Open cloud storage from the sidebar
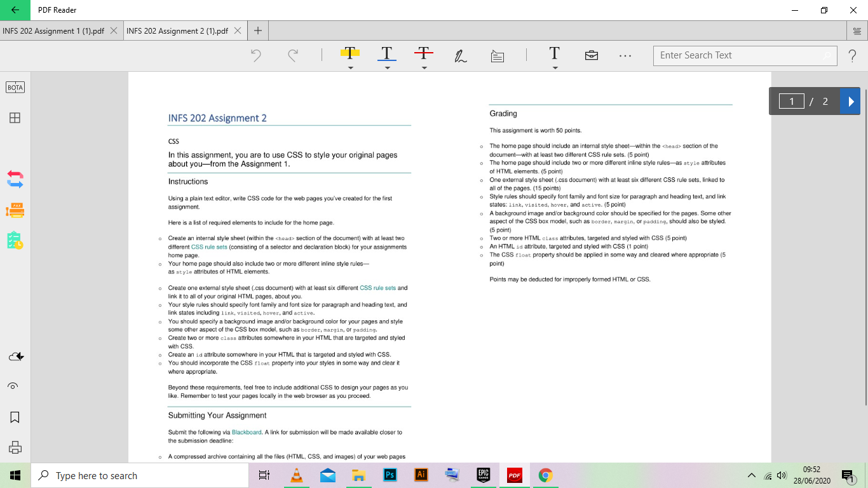 (x=16, y=357)
